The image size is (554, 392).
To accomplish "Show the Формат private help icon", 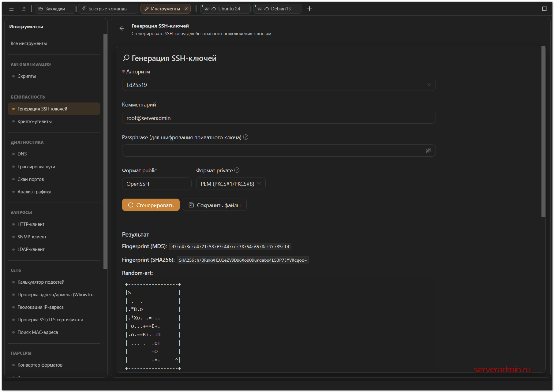I will point(237,170).
